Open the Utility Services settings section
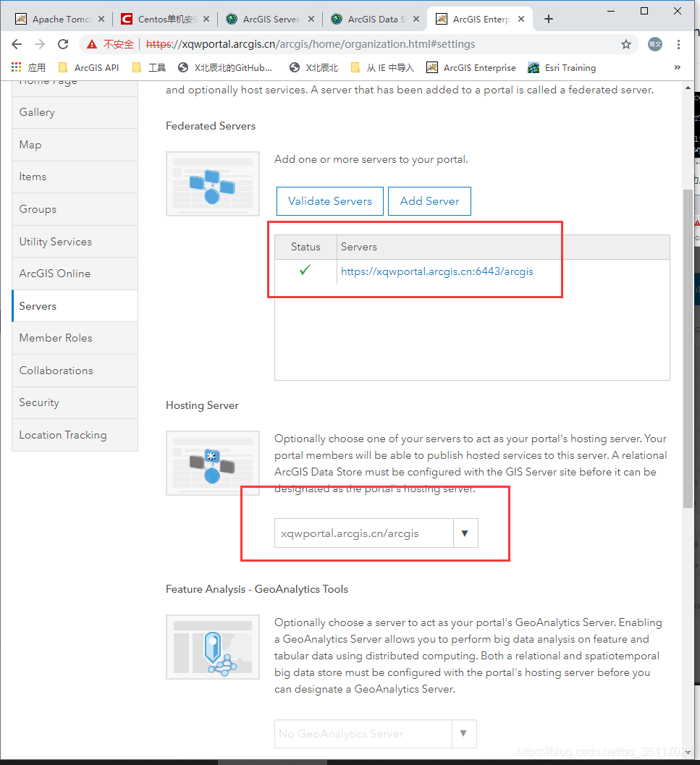 [x=75, y=242]
